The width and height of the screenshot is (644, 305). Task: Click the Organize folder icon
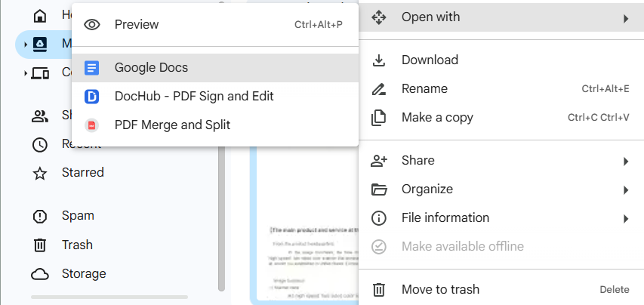click(x=379, y=189)
